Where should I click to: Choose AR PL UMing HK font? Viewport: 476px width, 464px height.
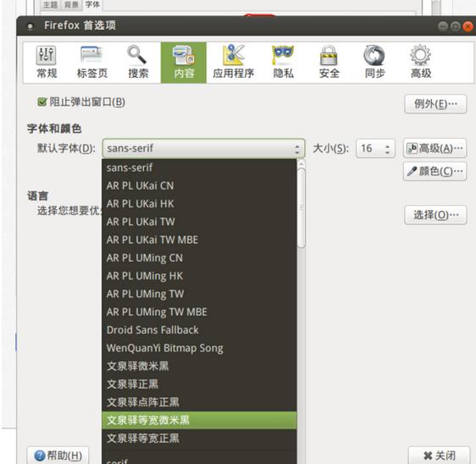point(199,276)
